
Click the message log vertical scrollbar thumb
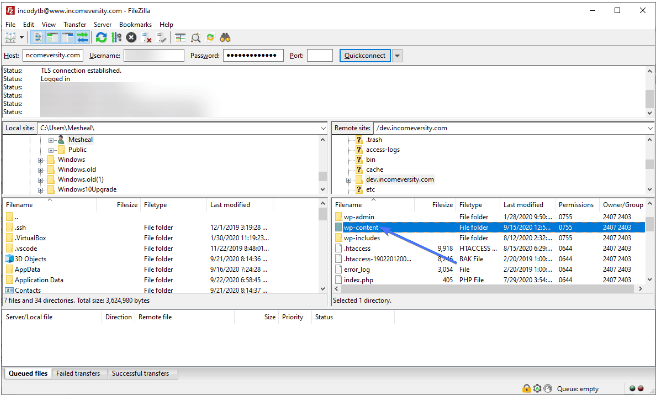pyautogui.click(x=650, y=99)
